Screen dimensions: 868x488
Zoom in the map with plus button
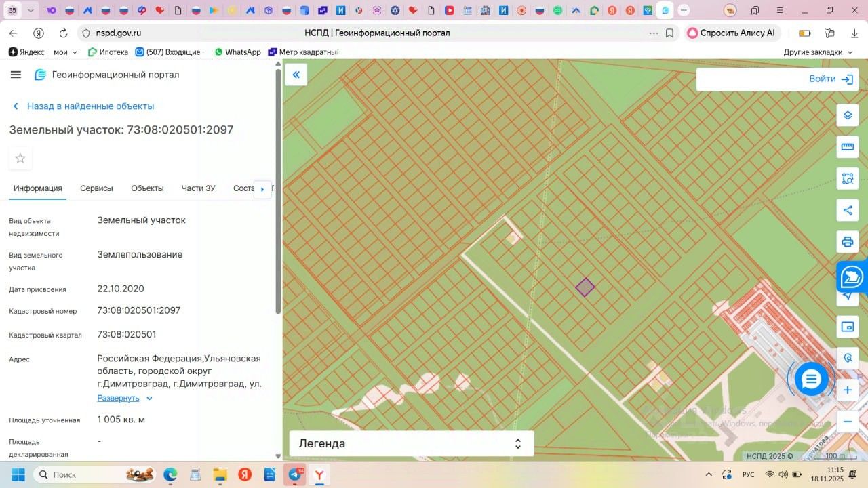847,390
